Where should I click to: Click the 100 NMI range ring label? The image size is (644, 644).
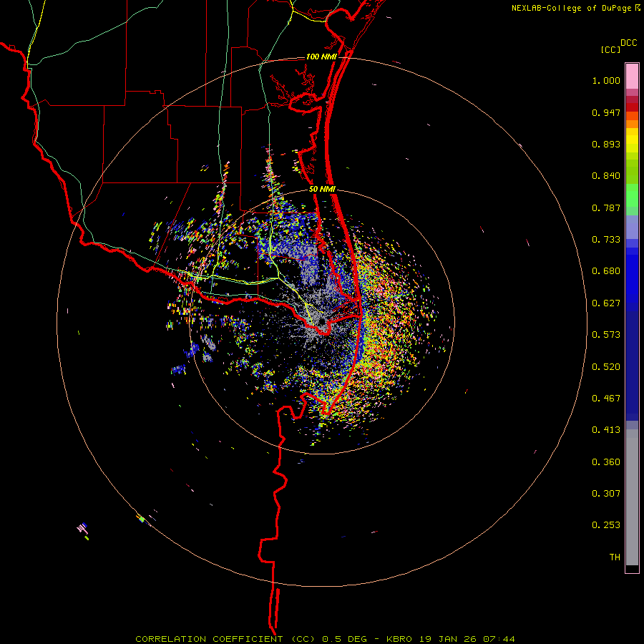pos(321,57)
